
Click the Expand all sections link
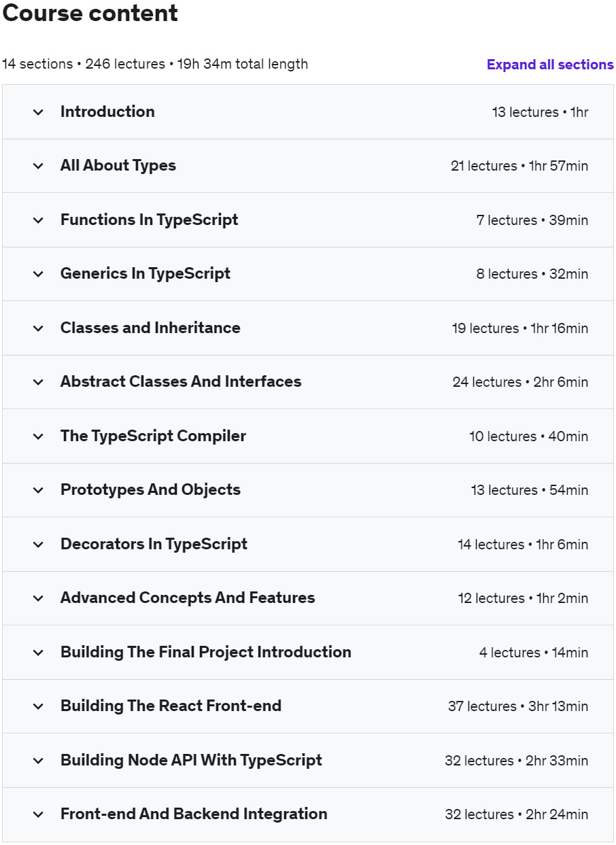(549, 65)
